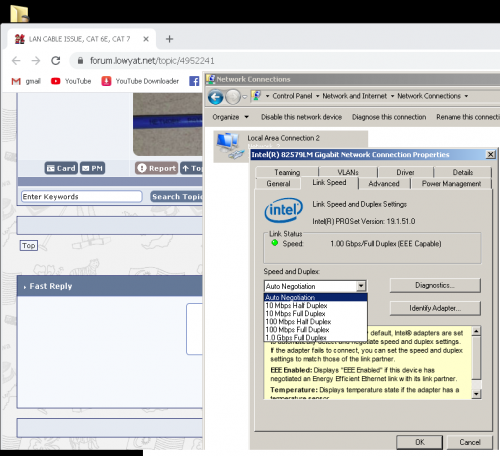The height and width of the screenshot is (456, 500).
Task: Open the recent pages history dropdown arrow
Action: pos(245,97)
